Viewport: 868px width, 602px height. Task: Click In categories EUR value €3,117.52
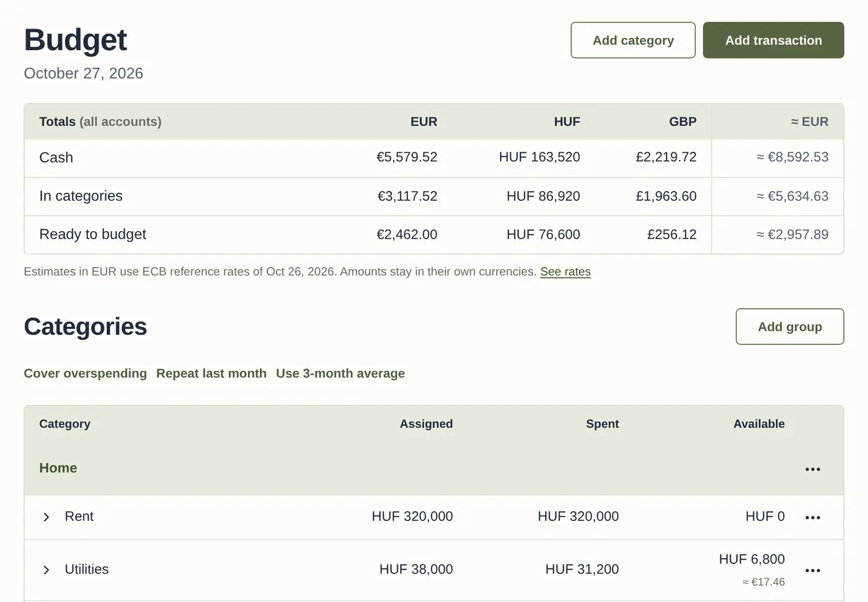407,197
